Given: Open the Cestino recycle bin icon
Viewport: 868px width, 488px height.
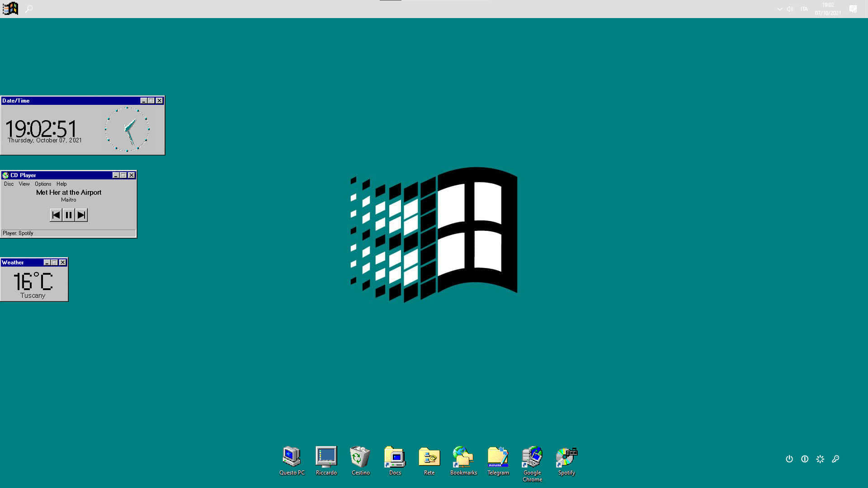Looking at the screenshot, I should (x=360, y=461).
